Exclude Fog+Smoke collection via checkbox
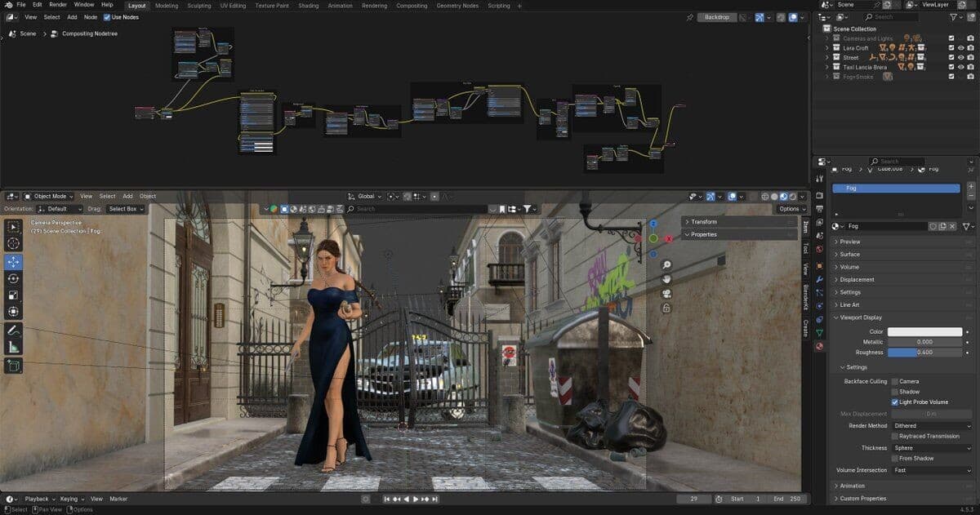Screen dimensions: 980x515 (x=951, y=76)
